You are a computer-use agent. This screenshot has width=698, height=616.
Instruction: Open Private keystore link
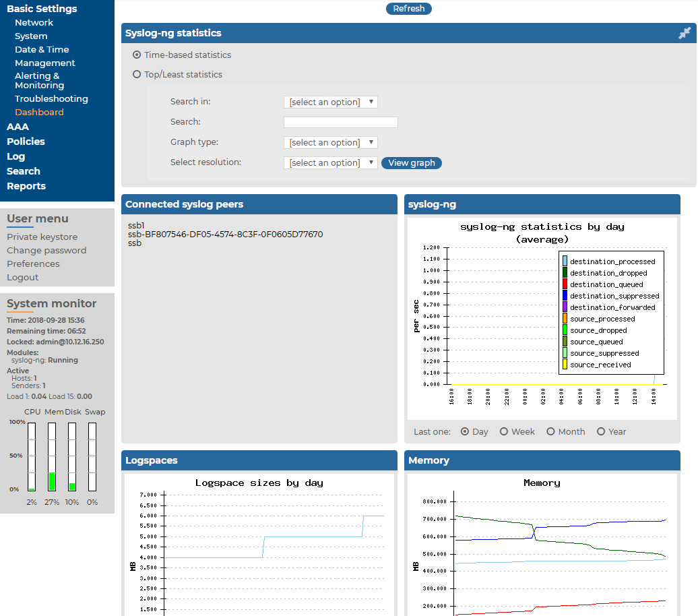click(42, 237)
